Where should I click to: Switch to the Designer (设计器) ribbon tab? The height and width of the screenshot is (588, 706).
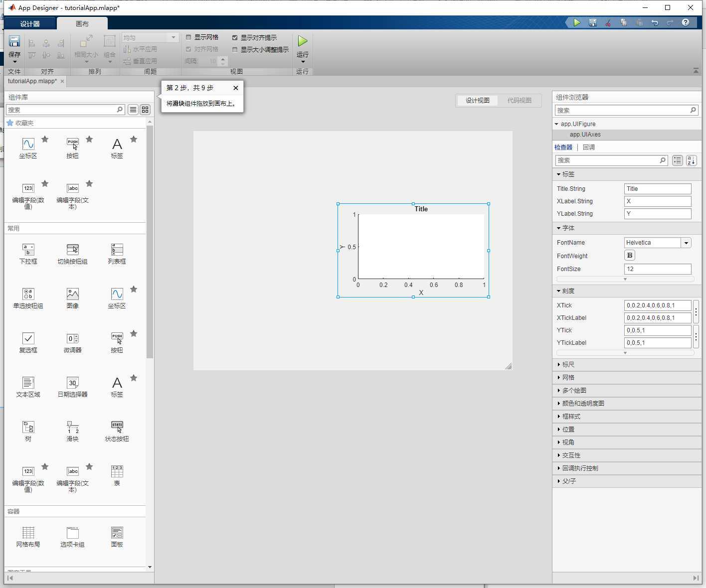click(x=30, y=24)
